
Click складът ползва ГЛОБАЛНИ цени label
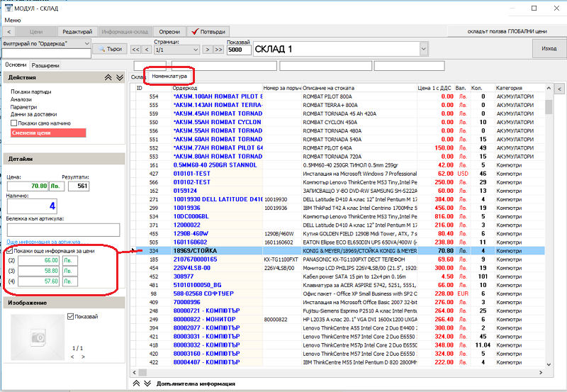point(507,31)
